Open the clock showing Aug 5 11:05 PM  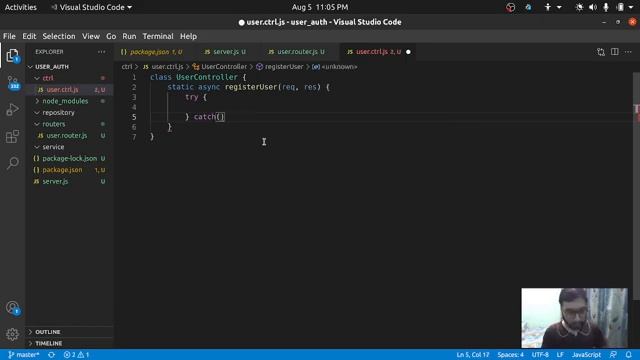(x=320, y=7)
